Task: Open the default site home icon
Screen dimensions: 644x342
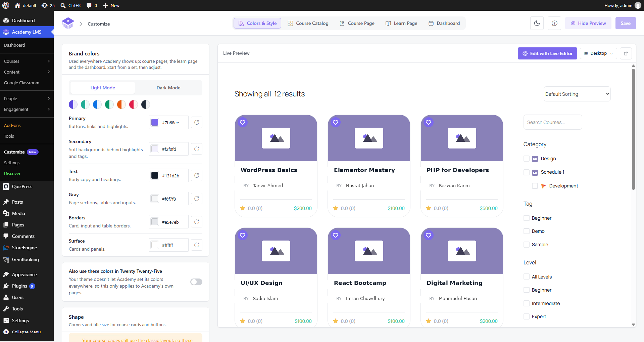Action: point(17,5)
